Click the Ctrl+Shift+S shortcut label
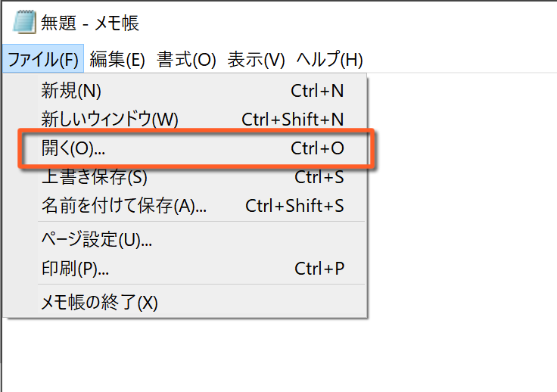The image size is (557, 392). (294, 206)
